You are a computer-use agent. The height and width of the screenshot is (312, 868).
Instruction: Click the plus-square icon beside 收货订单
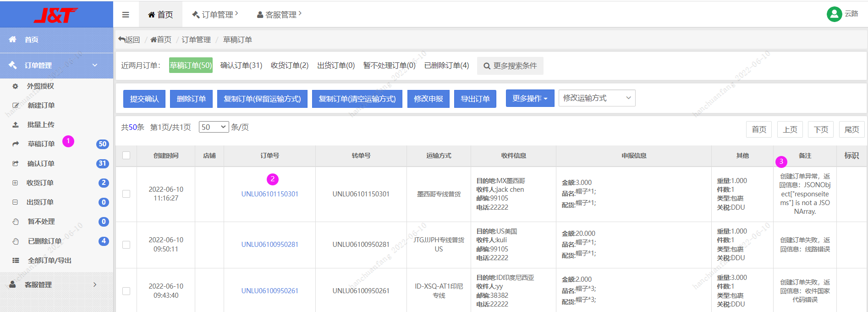[15, 183]
